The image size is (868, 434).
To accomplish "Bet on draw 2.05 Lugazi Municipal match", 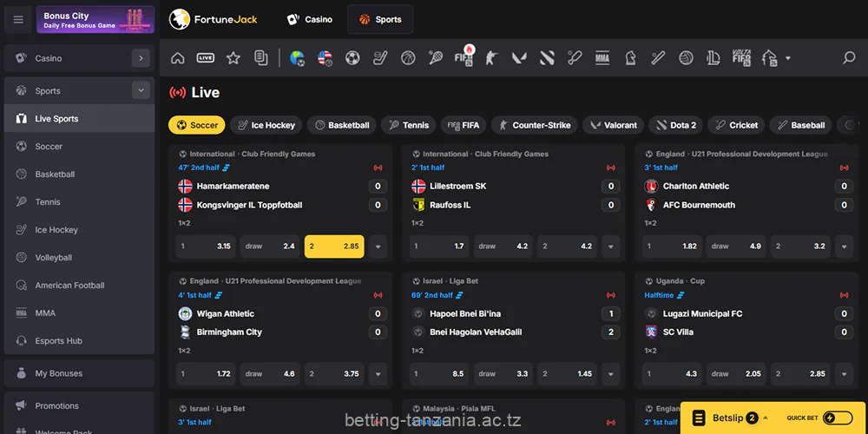I will click(736, 373).
